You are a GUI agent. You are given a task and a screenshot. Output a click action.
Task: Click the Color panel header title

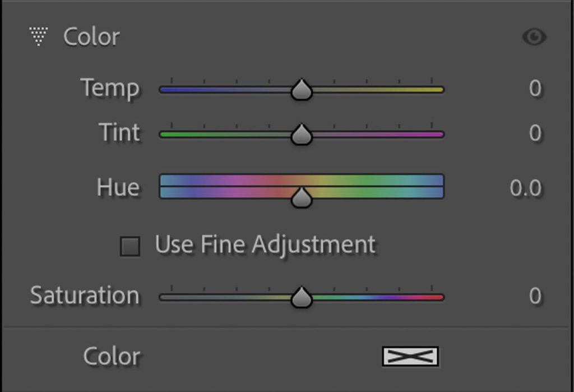(91, 37)
